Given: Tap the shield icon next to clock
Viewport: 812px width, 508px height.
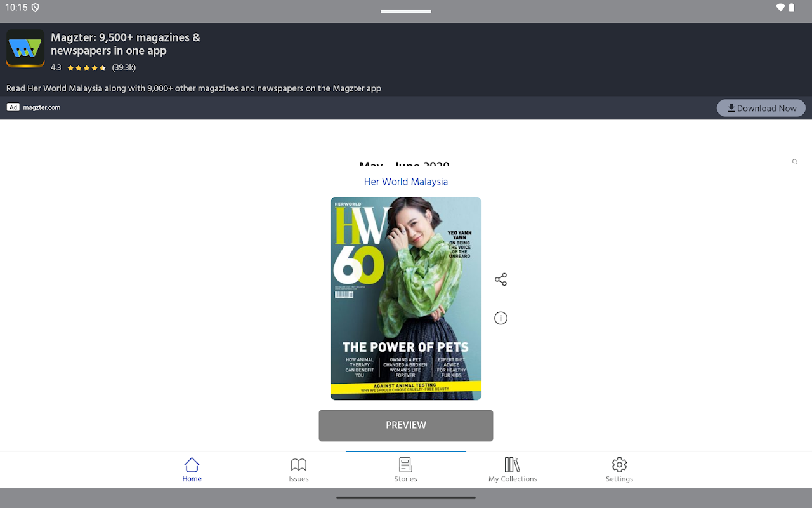Looking at the screenshot, I should click(36, 8).
